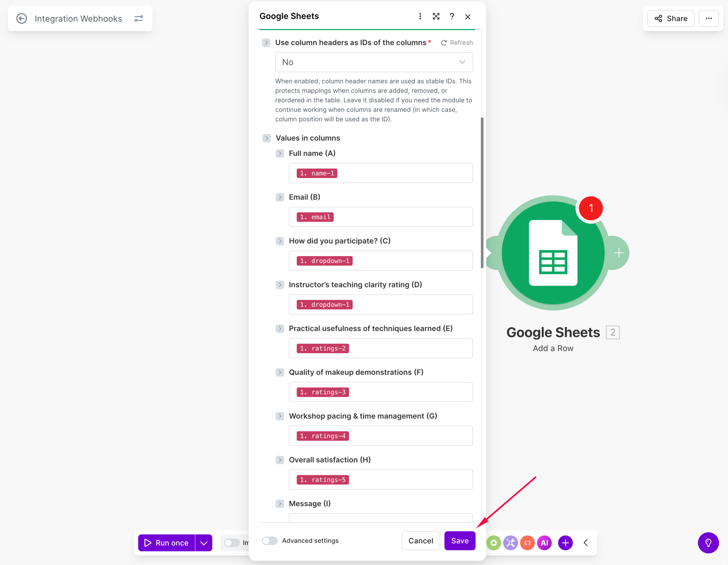Open the AI assistant icon in toolbar
Viewport: 728px width, 565px height.
544,543
